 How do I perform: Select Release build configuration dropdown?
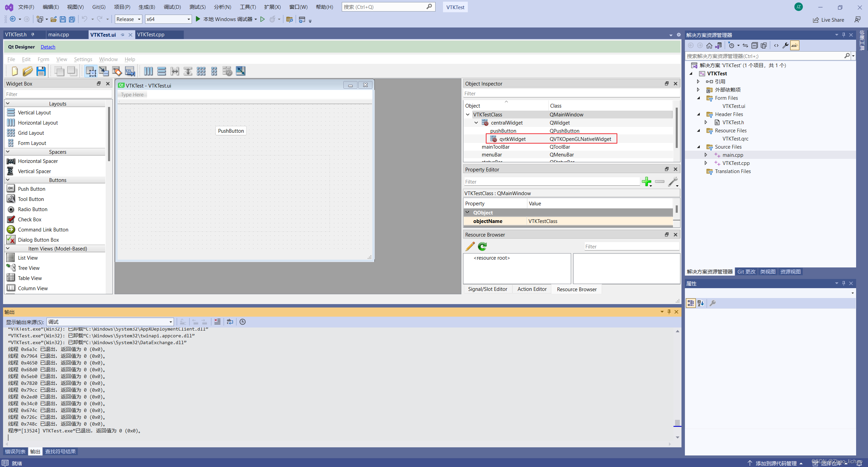click(x=127, y=19)
